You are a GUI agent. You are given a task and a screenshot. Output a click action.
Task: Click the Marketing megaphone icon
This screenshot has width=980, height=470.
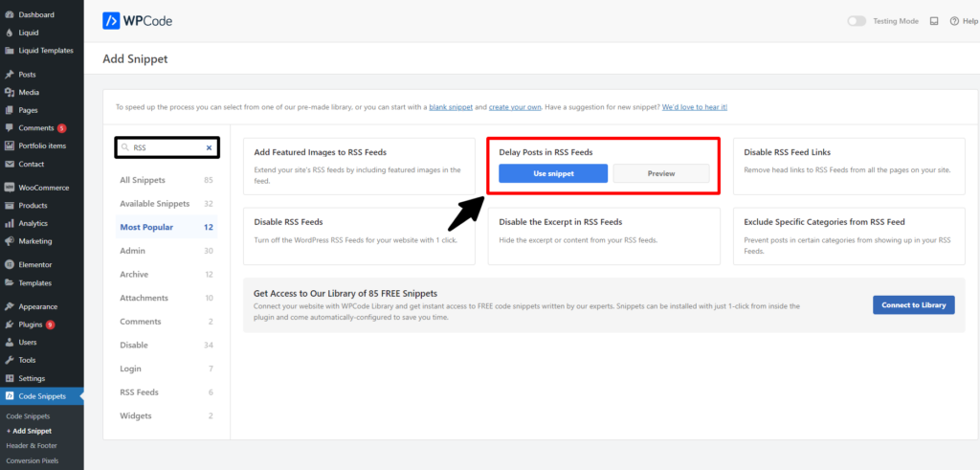click(10, 241)
